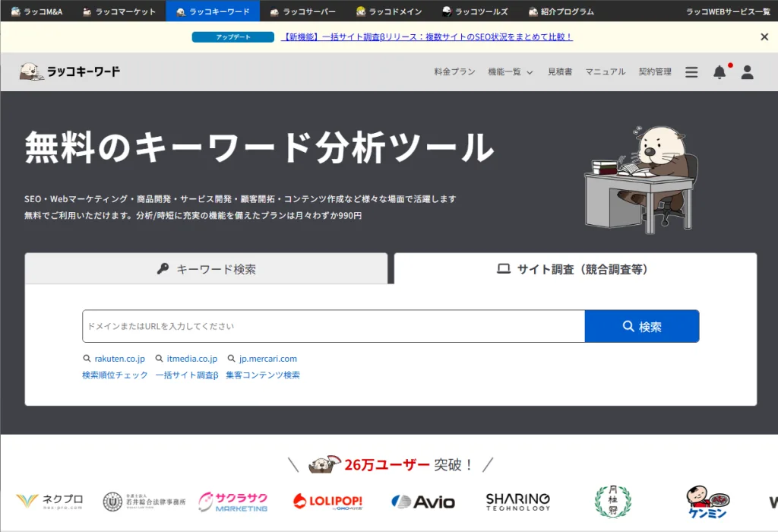
Task: Select the ラッコキーワード service tab
Action: (x=213, y=11)
